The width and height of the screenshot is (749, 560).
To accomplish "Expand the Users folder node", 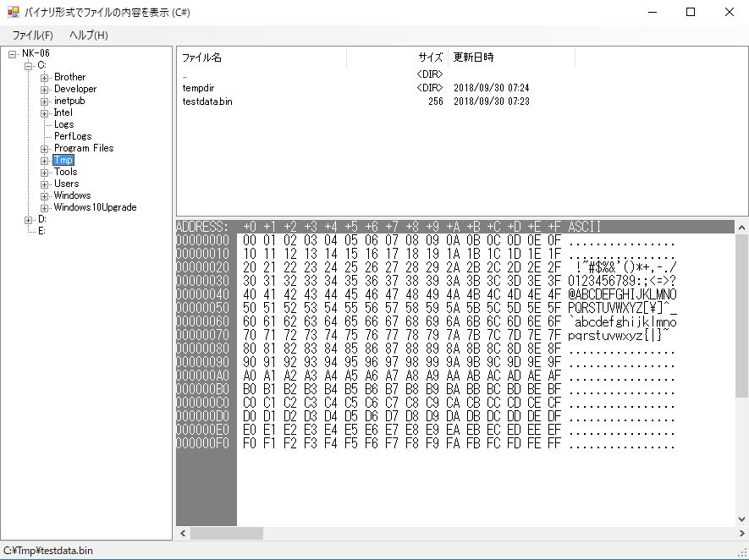I will click(x=44, y=184).
